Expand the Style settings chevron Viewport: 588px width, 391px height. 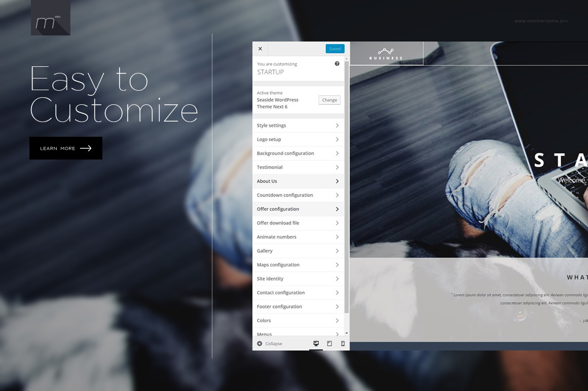pyautogui.click(x=337, y=126)
